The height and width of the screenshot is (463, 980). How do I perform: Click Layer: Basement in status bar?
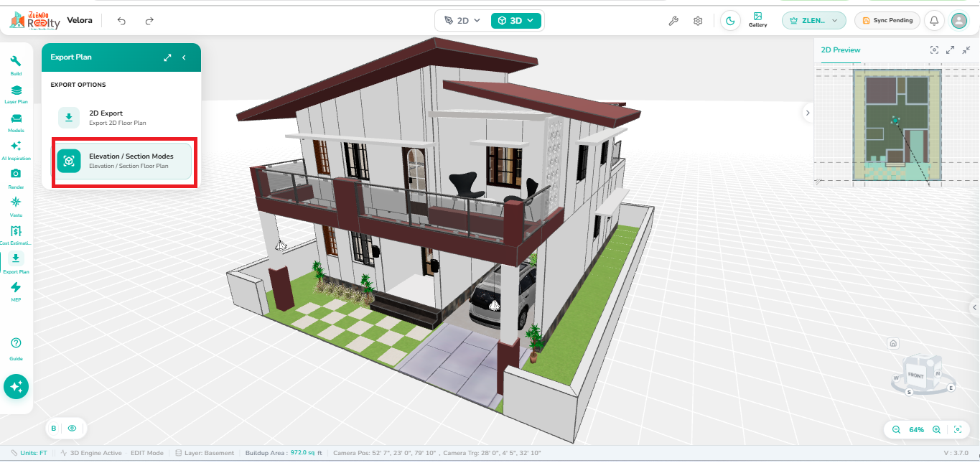click(205, 453)
